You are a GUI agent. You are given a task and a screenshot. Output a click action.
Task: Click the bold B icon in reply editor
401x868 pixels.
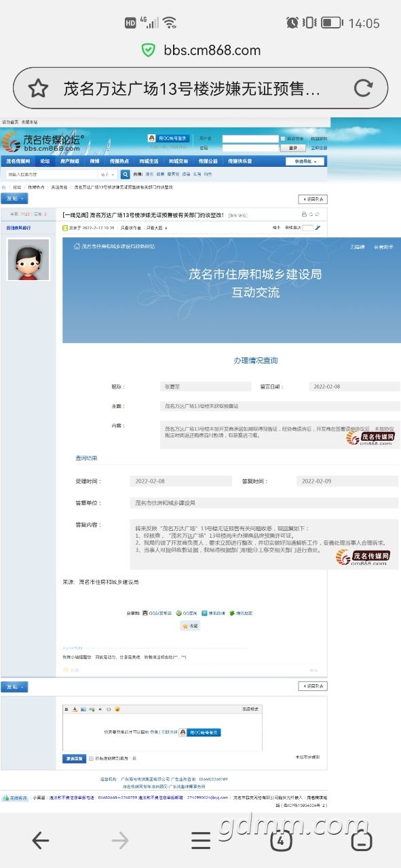66,709
